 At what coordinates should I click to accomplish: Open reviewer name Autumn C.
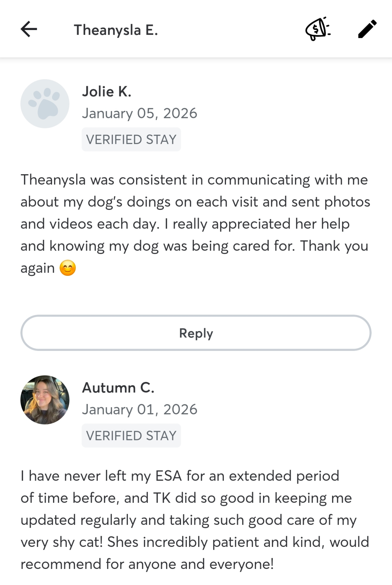(118, 388)
